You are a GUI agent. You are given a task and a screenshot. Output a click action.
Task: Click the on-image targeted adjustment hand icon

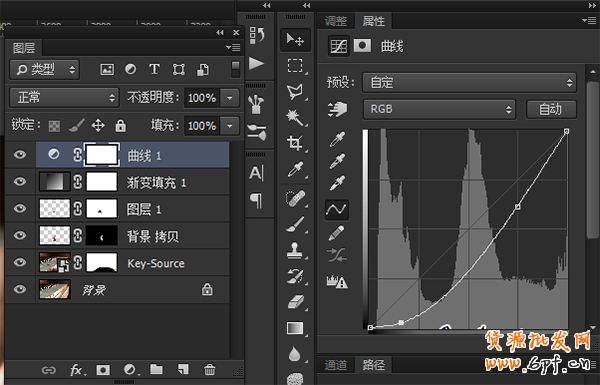337,109
